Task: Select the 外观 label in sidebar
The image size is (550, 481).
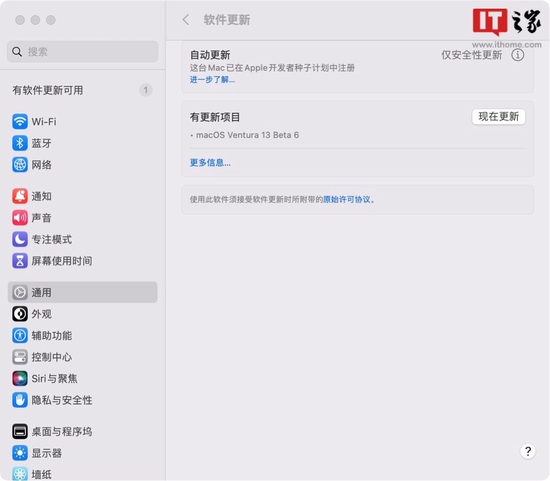Action: click(41, 314)
